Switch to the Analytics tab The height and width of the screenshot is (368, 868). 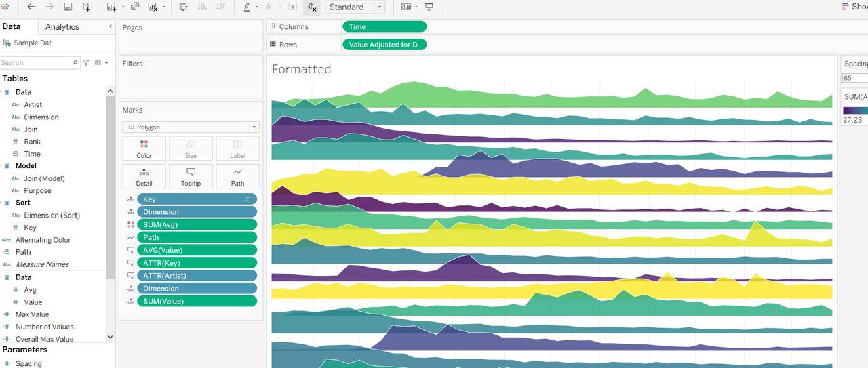click(x=62, y=26)
